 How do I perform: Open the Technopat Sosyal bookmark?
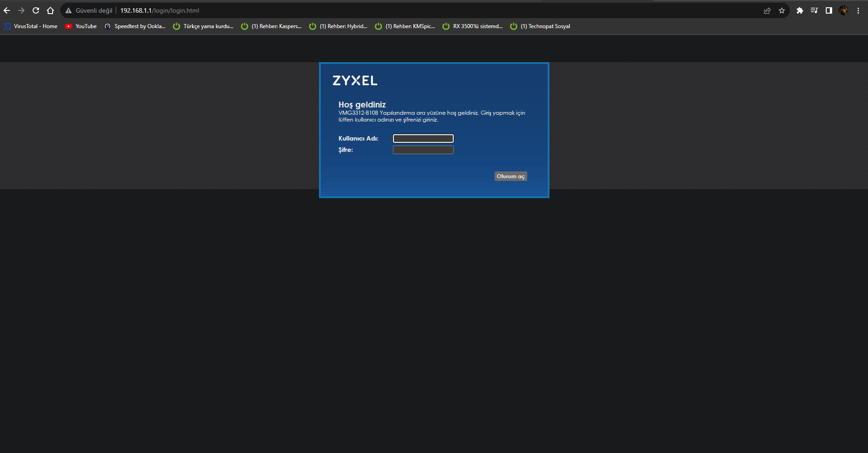coord(540,26)
